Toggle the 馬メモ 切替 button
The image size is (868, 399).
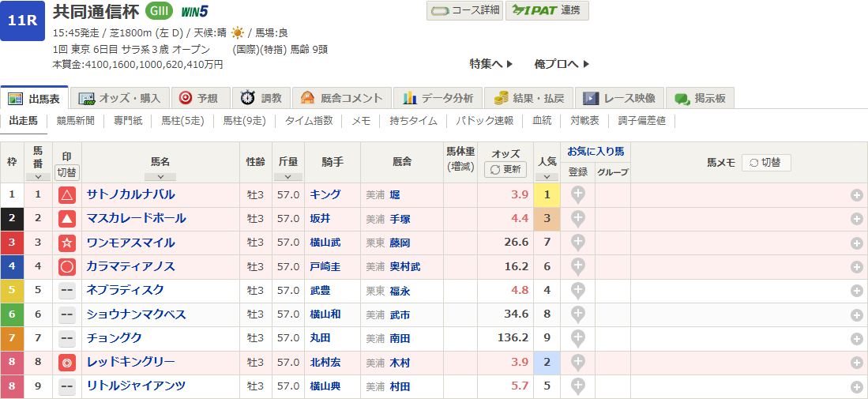pyautogui.click(x=765, y=163)
